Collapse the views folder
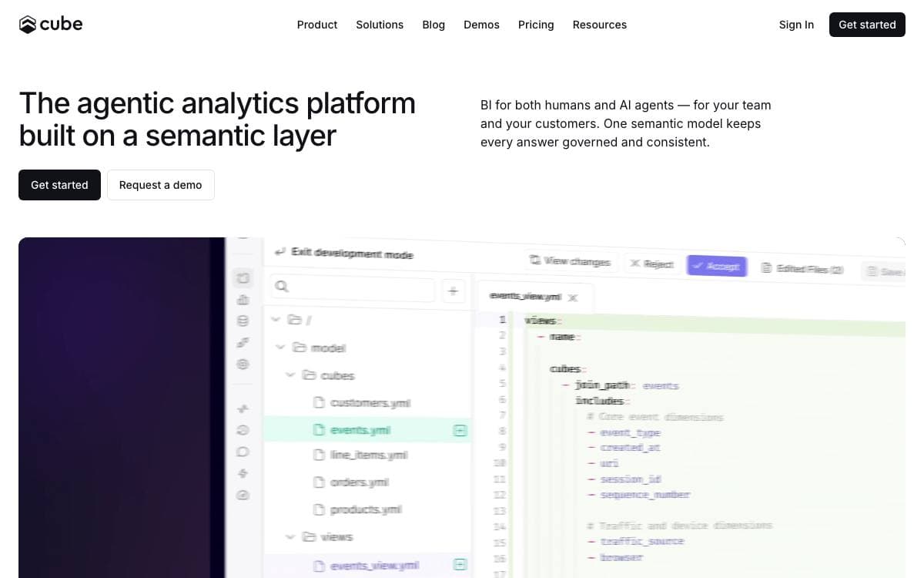 tap(290, 536)
